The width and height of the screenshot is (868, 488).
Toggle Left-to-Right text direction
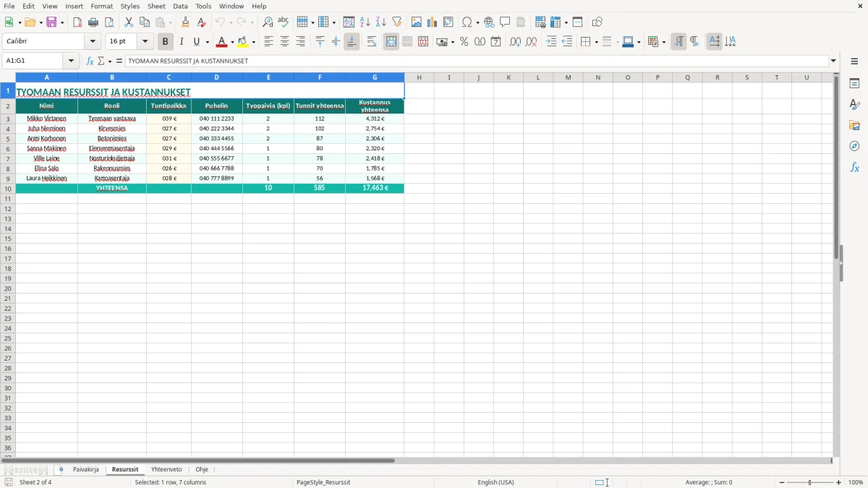678,42
